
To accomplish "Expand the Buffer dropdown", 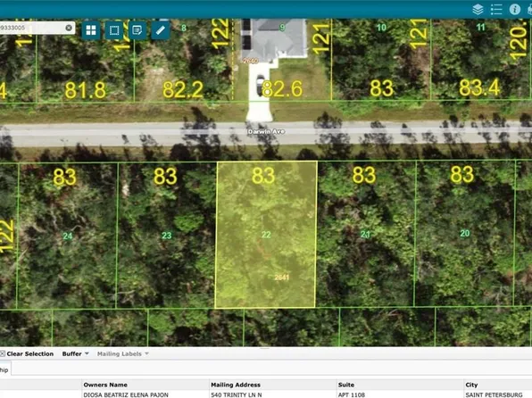I will tap(75, 354).
